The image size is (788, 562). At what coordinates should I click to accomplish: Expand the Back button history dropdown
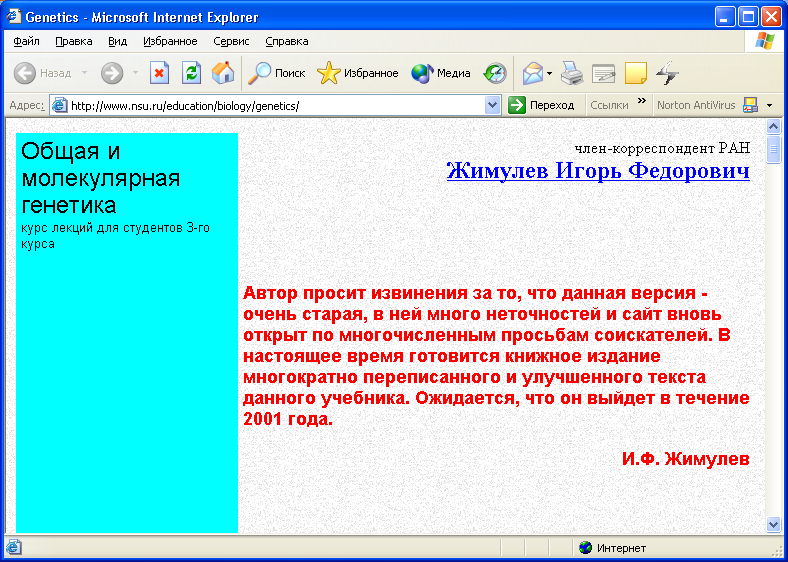pyautogui.click(x=84, y=73)
